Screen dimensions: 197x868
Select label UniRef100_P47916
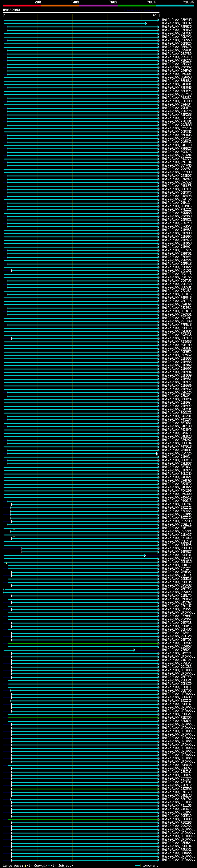click(176, 446)
